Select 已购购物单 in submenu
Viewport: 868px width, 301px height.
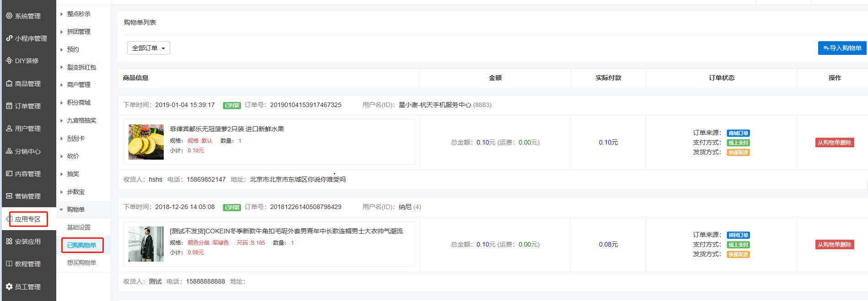[x=82, y=245]
